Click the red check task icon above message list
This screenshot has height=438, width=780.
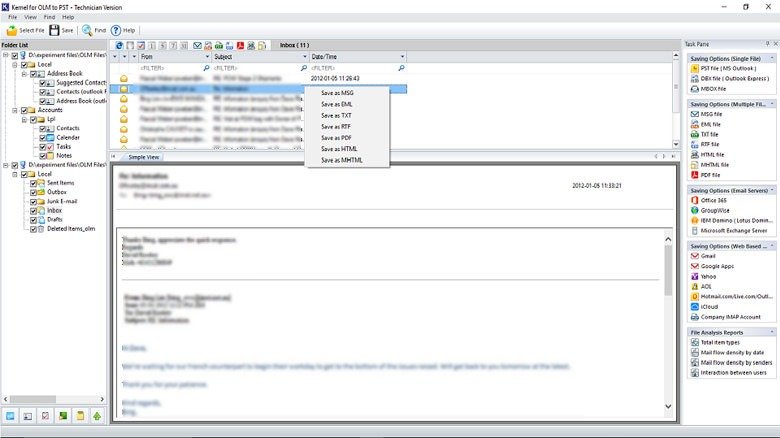pos(141,45)
